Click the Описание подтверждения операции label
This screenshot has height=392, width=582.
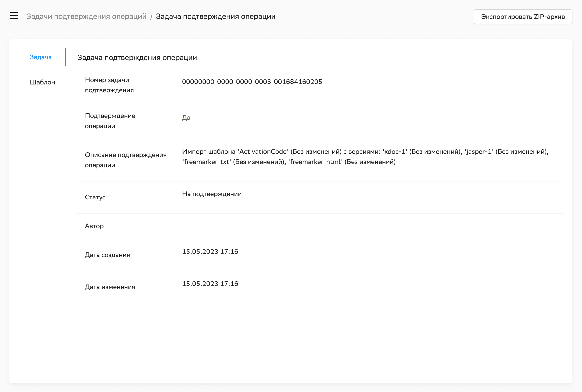(126, 160)
